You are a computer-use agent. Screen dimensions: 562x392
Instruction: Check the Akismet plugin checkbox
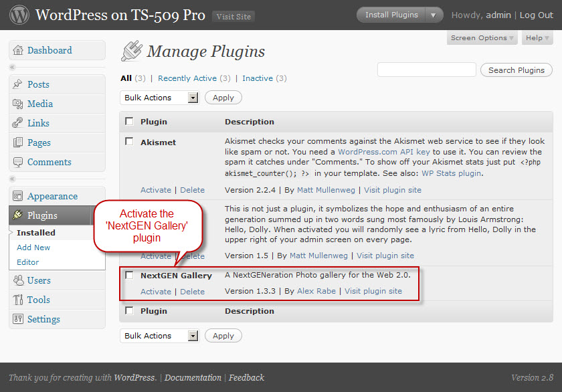click(129, 141)
